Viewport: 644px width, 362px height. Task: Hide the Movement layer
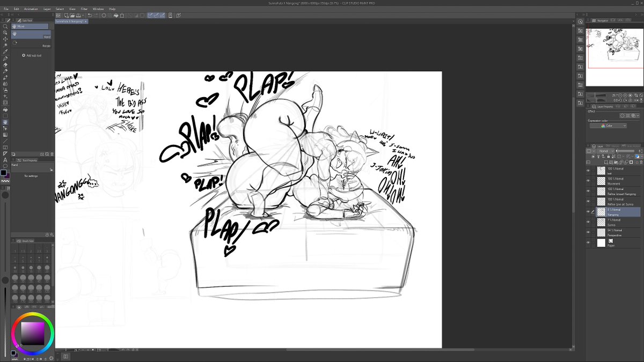pos(588,181)
